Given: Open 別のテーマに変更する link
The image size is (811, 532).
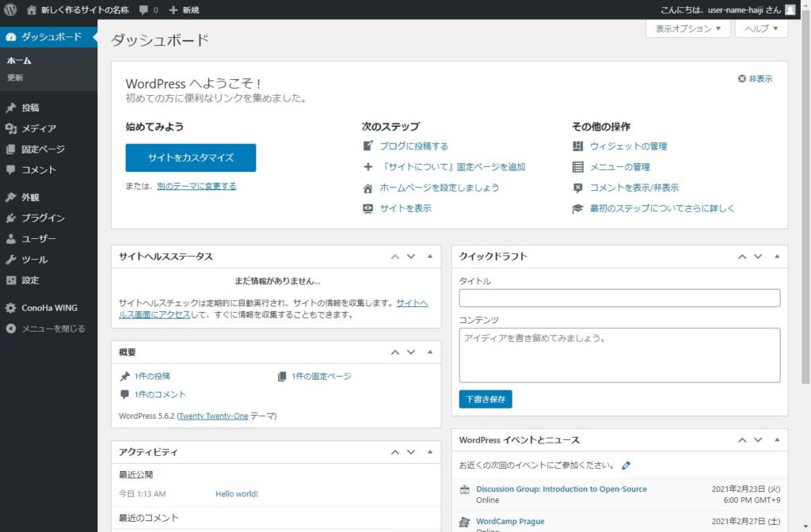Looking at the screenshot, I should click(196, 186).
